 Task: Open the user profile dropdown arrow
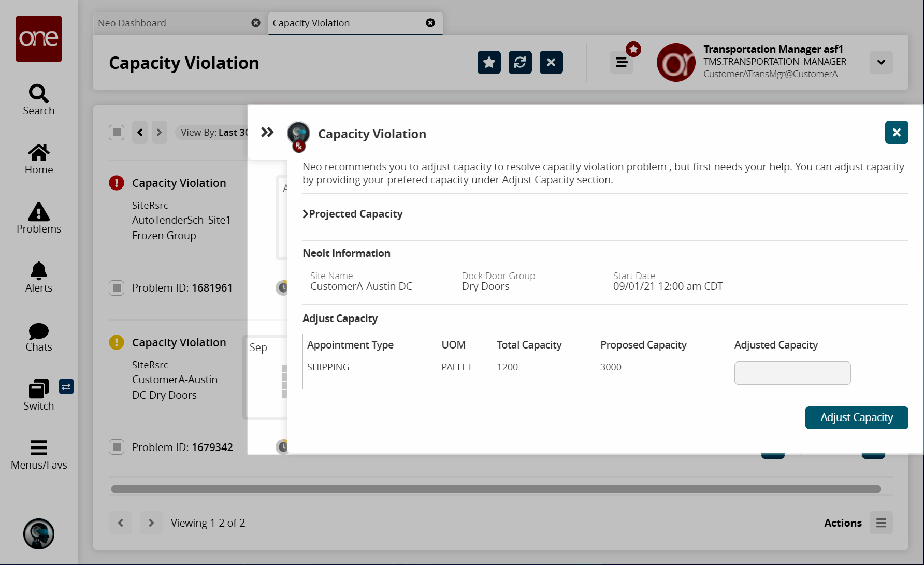pyautogui.click(x=880, y=62)
